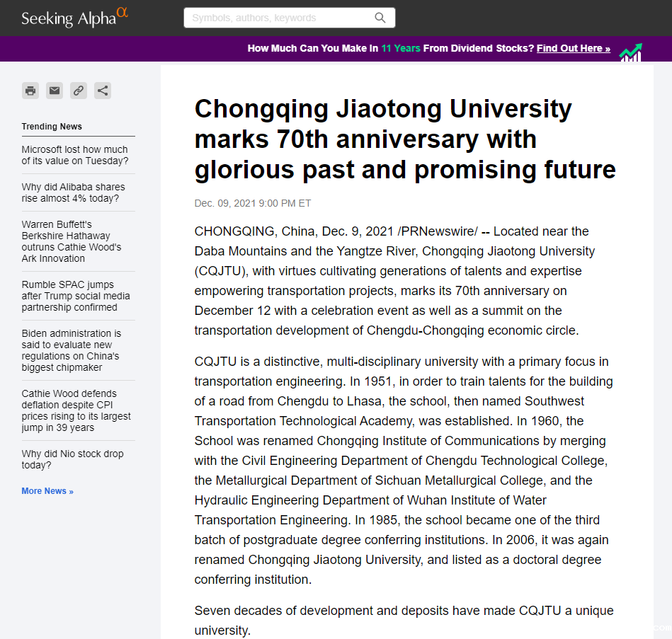Click the dividend stocks promo banner text
Screen dimensions: 672x639
tap(389, 49)
